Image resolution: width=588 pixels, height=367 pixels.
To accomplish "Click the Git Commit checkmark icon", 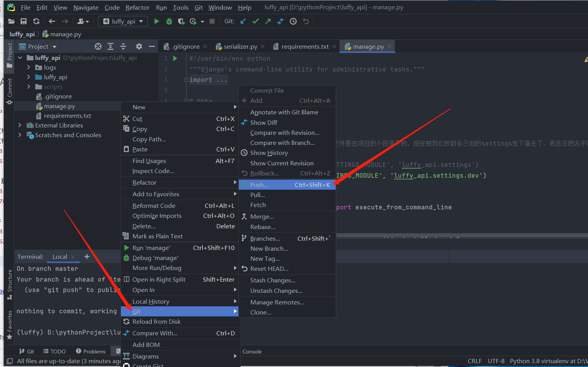I will point(255,21).
